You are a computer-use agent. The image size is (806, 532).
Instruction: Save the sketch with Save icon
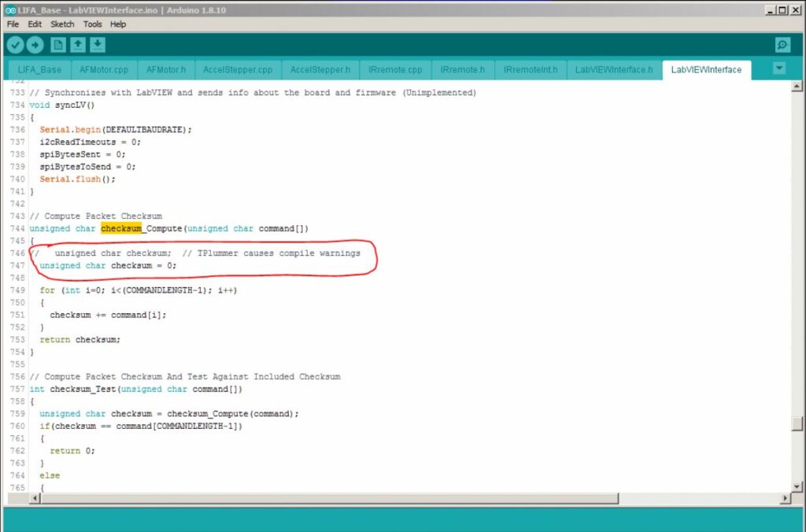pyautogui.click(x=98, y=45)
